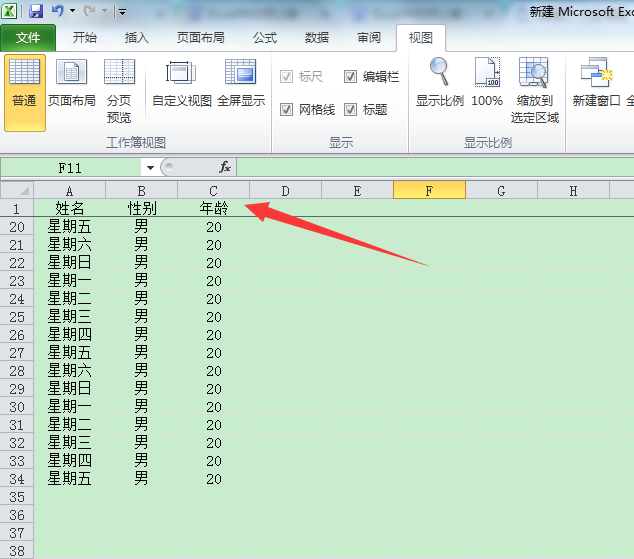Select row 34 header

[x=17, y=479]
